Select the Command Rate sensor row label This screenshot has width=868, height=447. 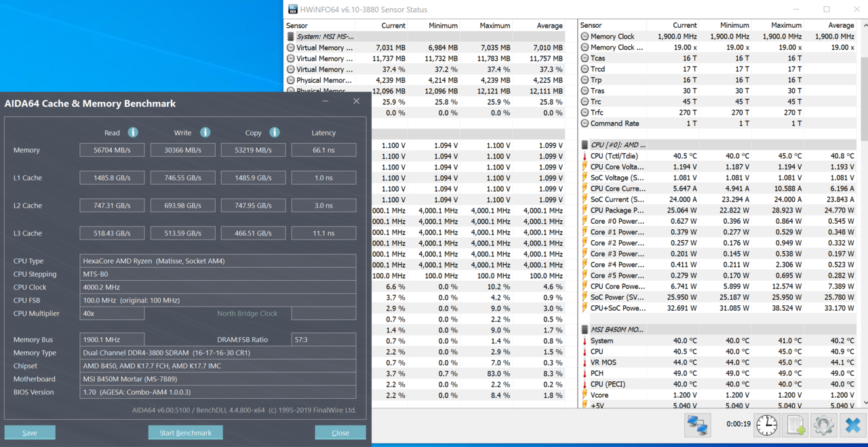point(616,123)
